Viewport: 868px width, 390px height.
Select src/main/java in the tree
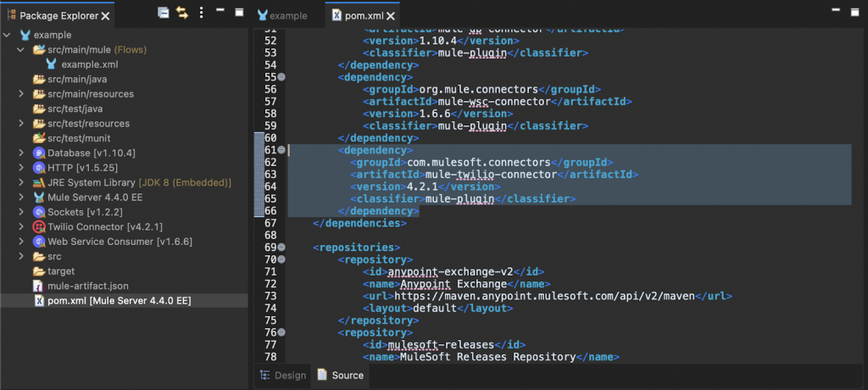(x=77, y=79)
